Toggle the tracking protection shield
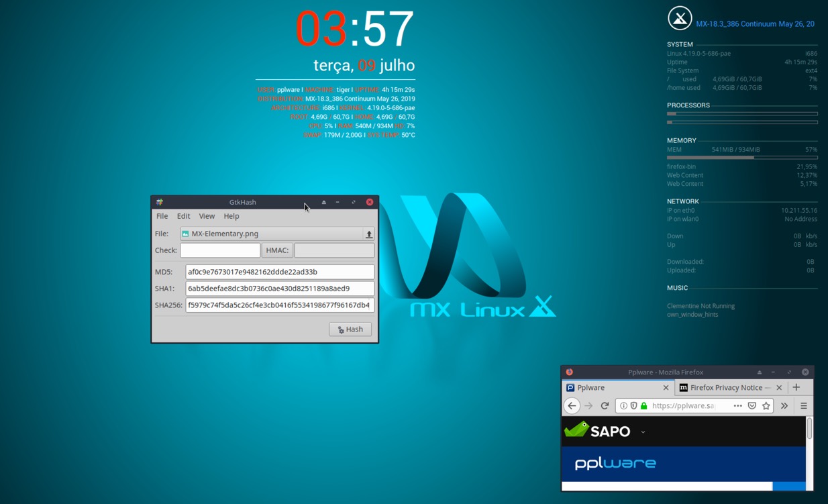 [634, 405]
